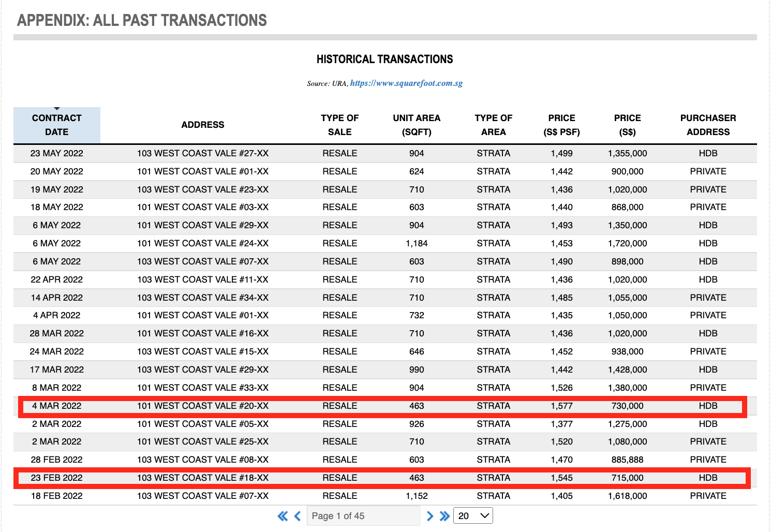Click unit area cell 732
This screenshot has height=532, width=771.
point(417,315)
